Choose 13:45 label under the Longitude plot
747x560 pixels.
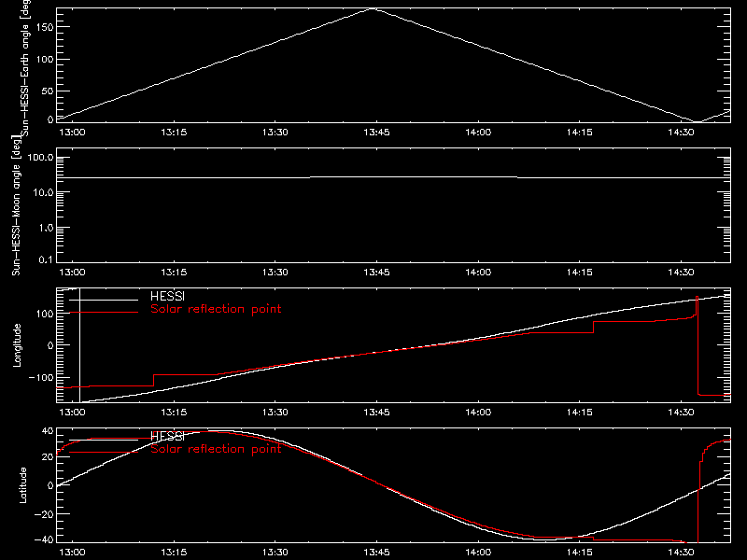(377, 413)
